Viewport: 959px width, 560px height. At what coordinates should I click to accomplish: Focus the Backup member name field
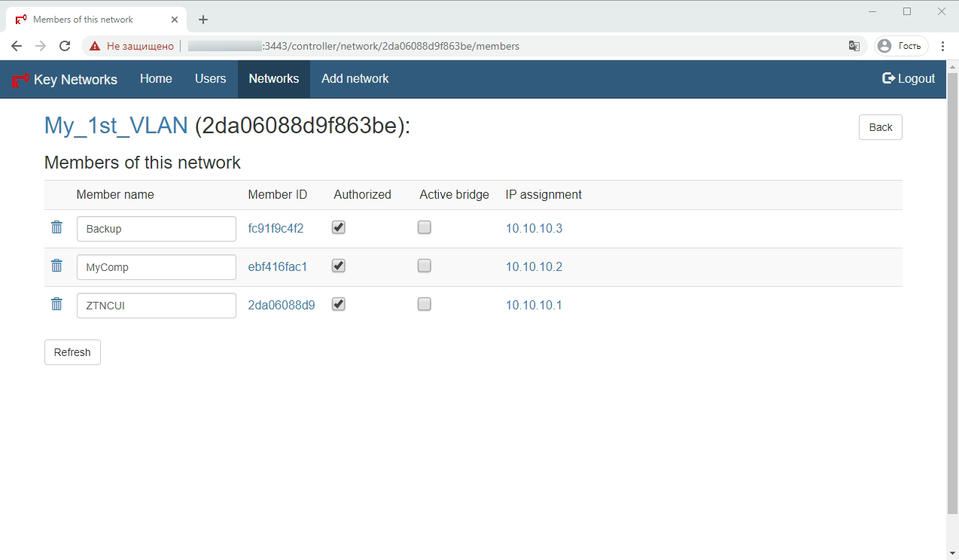(157, 229)
